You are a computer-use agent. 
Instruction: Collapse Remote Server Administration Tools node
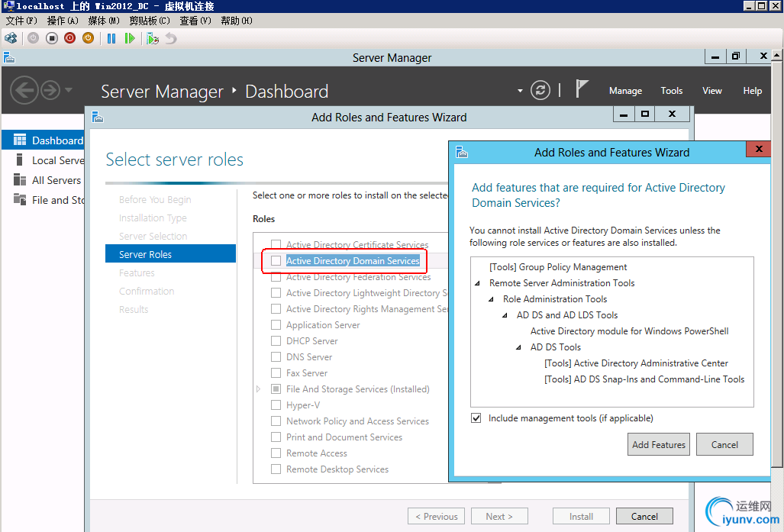(x=478, y=283)
